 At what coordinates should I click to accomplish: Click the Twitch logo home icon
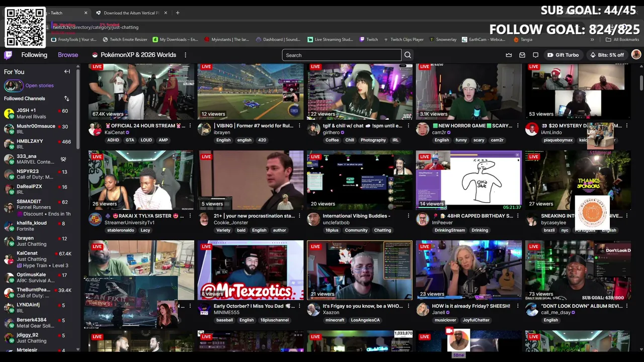tap(8, 55)
